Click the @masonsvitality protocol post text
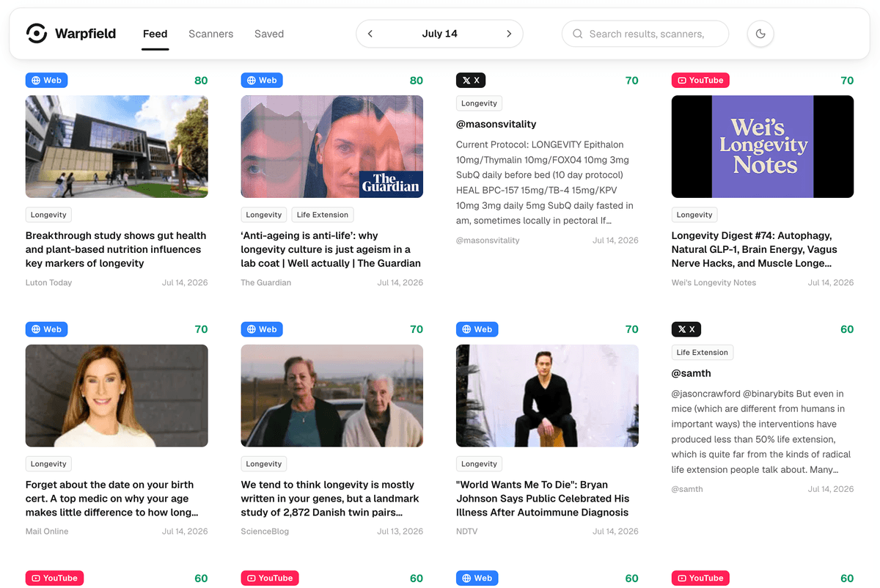The height and width of the screenshot is (588, 880). coord(546,183)
